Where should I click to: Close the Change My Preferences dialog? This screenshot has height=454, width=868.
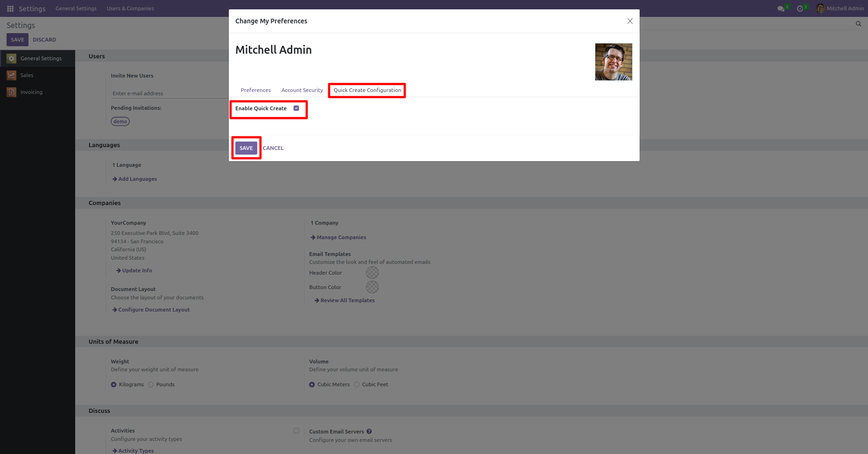tap(630, 21)
